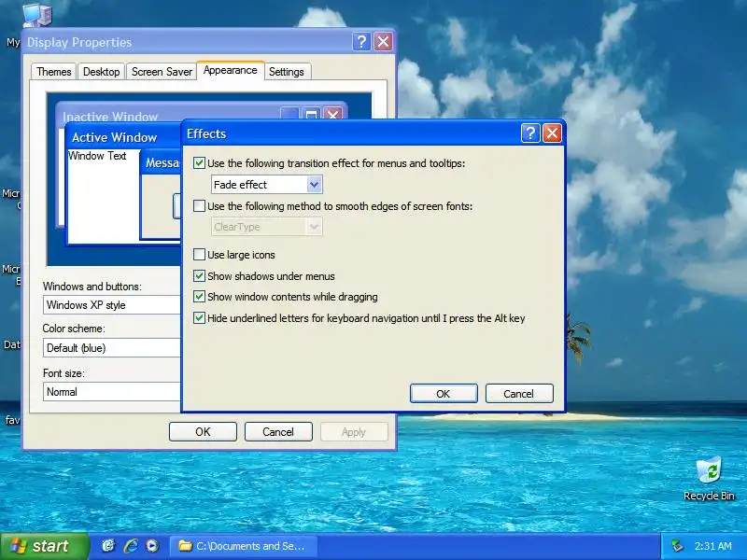Open the Windows XP style combo box

112,305
